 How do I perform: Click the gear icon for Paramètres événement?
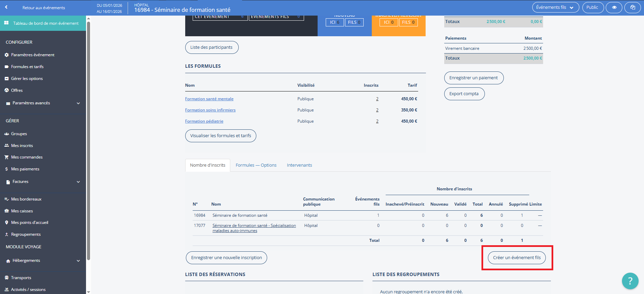coord(6,55)
